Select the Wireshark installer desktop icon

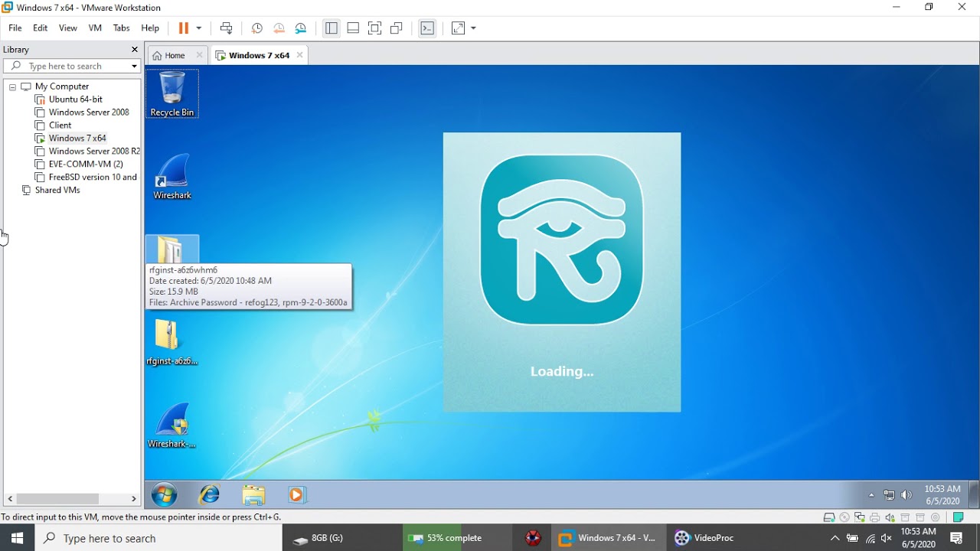172,425
